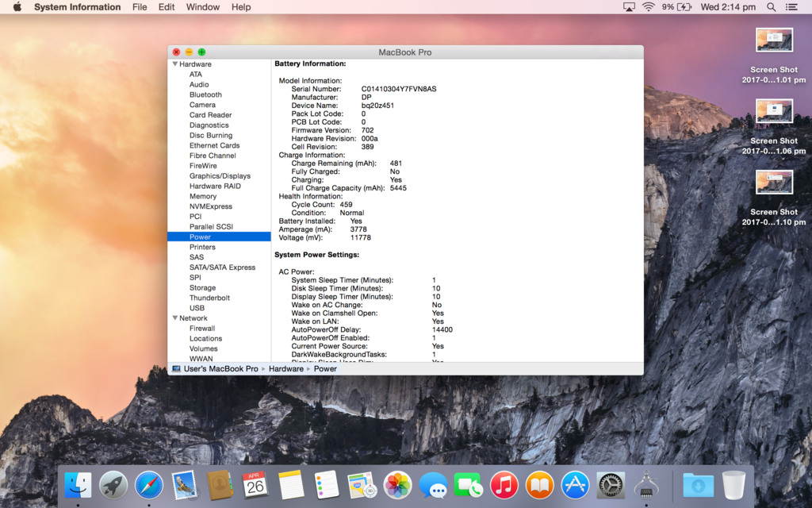Screen dimensions: 812x508
Task: Select Graphics/Displays in sidebar
Action: (x=220, y=175)
